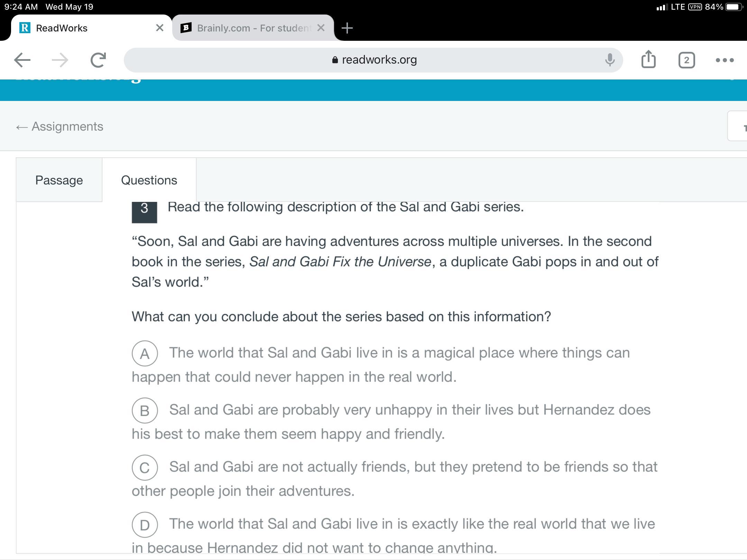Open the three-dot browser menu
Screen dimensions: 747x560
725,60
